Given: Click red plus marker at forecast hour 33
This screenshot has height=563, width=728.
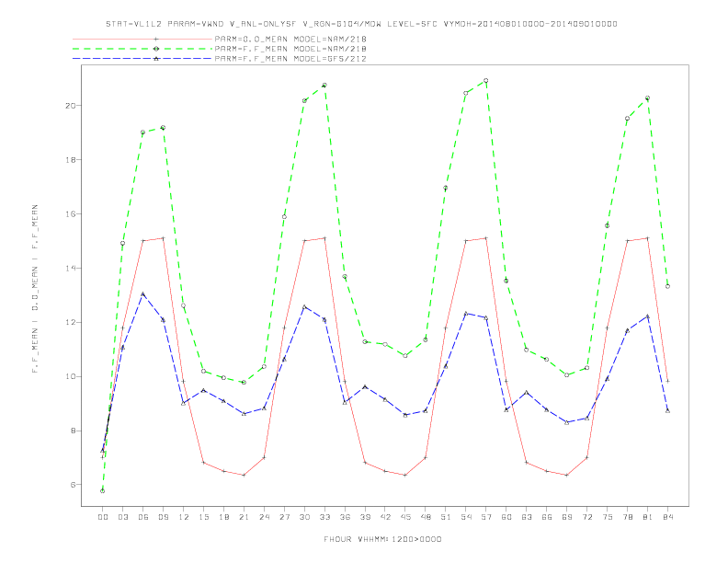Looking at the screenshot, I should pos(324,238).
